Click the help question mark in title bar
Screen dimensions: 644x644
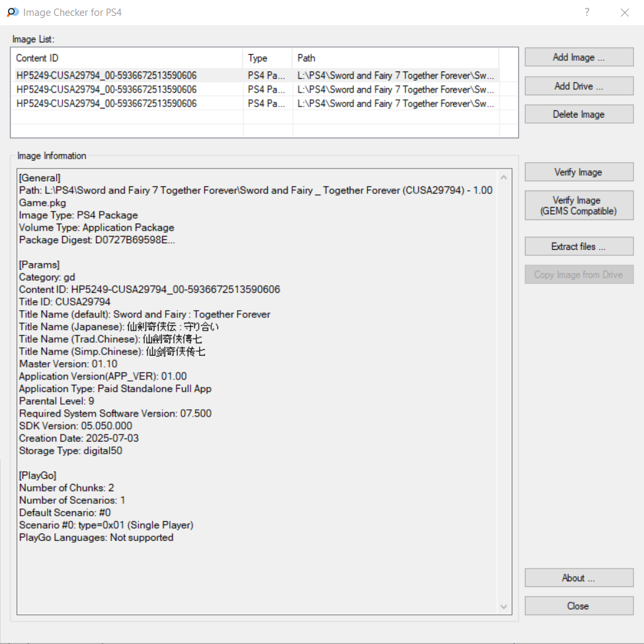click(587, 13)
